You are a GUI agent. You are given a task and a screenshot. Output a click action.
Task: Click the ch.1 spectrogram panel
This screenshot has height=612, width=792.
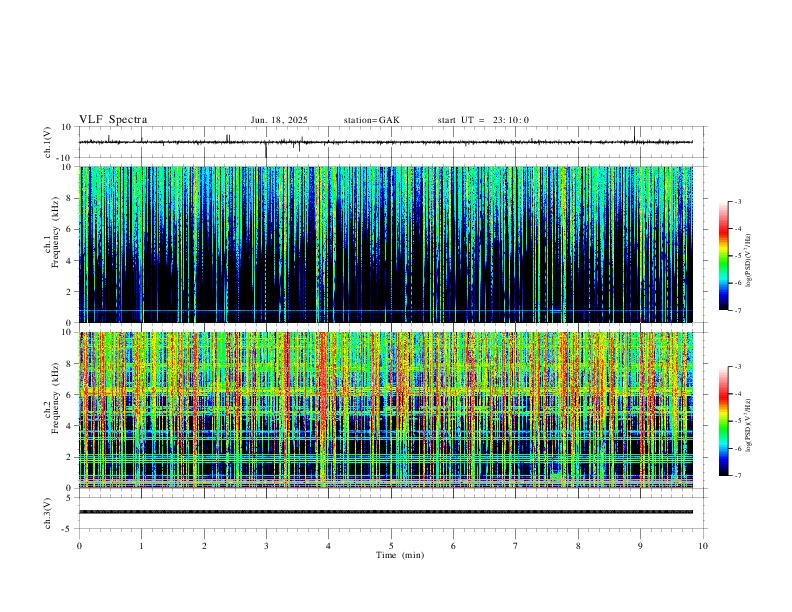point(386,244)
